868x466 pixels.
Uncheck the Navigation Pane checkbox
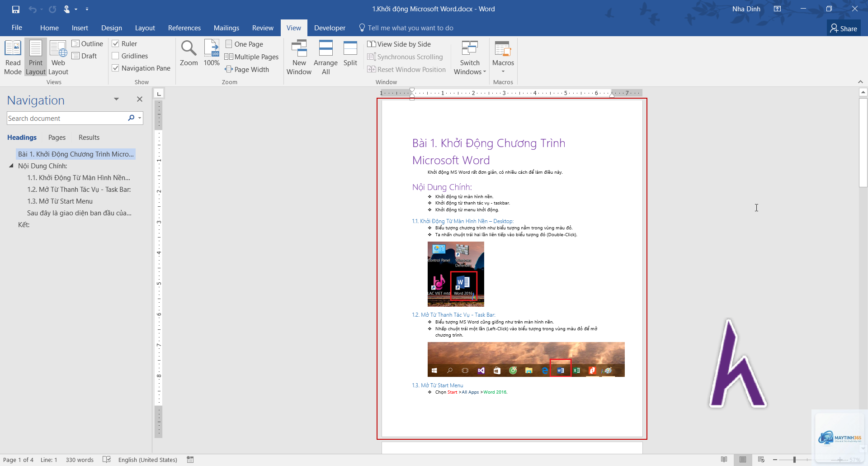(x=116, y=68)
